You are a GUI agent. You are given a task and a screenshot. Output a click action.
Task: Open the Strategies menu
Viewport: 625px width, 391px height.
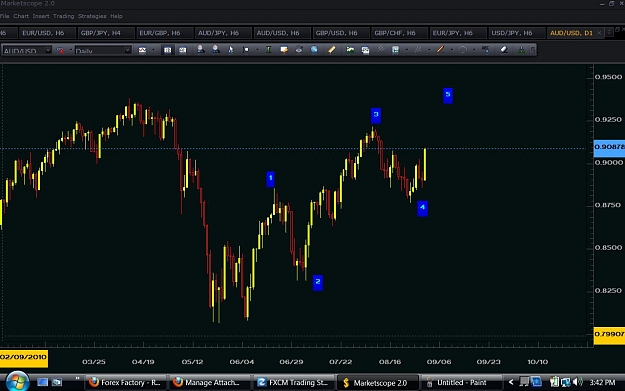tap(92, 16)
